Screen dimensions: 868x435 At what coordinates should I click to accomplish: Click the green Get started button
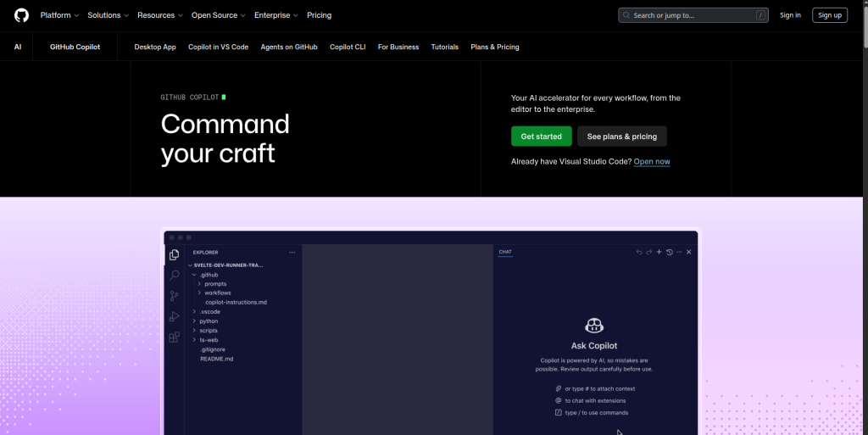pos(542,137)
